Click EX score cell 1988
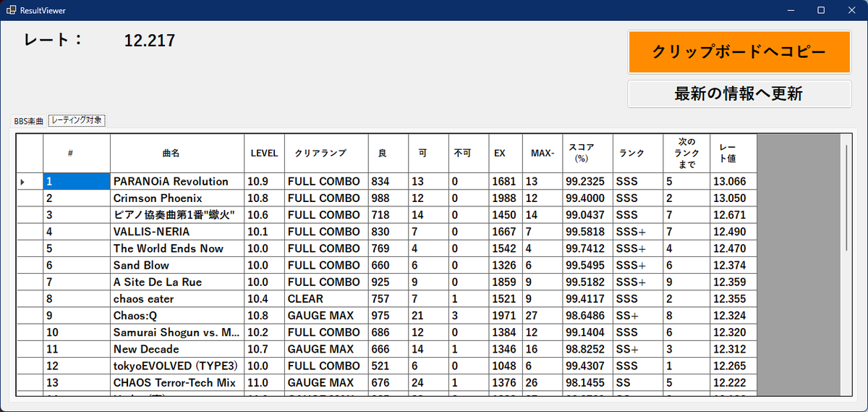 tap(505, 198)
